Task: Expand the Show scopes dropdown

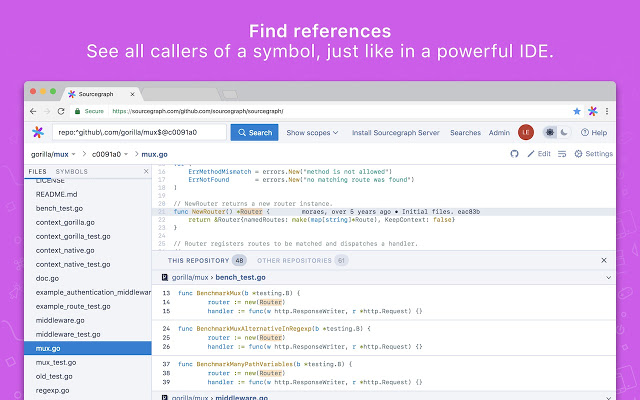Action: 312,133
